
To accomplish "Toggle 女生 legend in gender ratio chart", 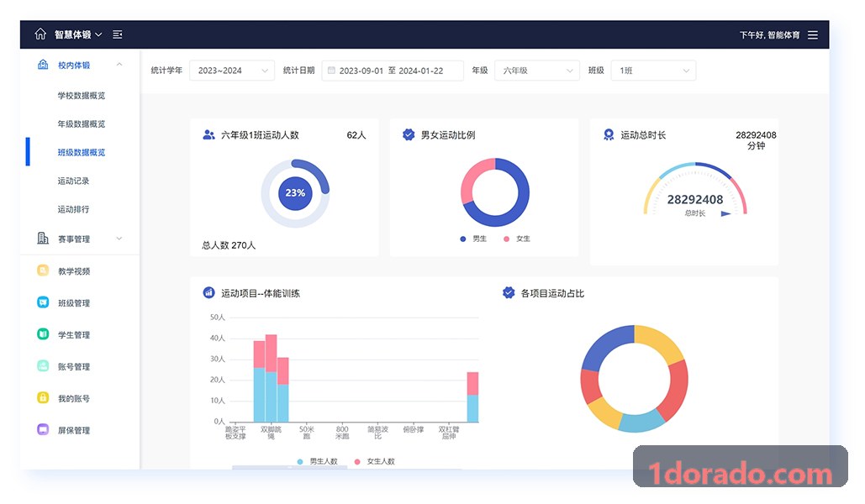I will (x=517, y=239).
